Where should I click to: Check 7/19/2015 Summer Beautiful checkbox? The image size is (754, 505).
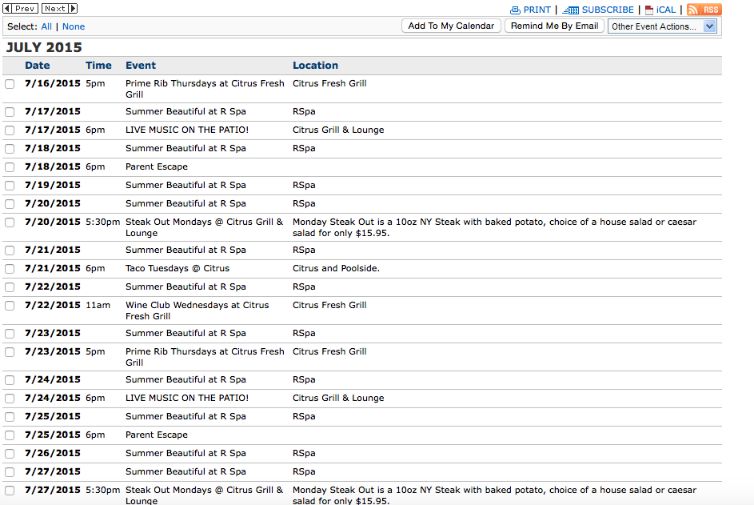(x=10, y=186)
